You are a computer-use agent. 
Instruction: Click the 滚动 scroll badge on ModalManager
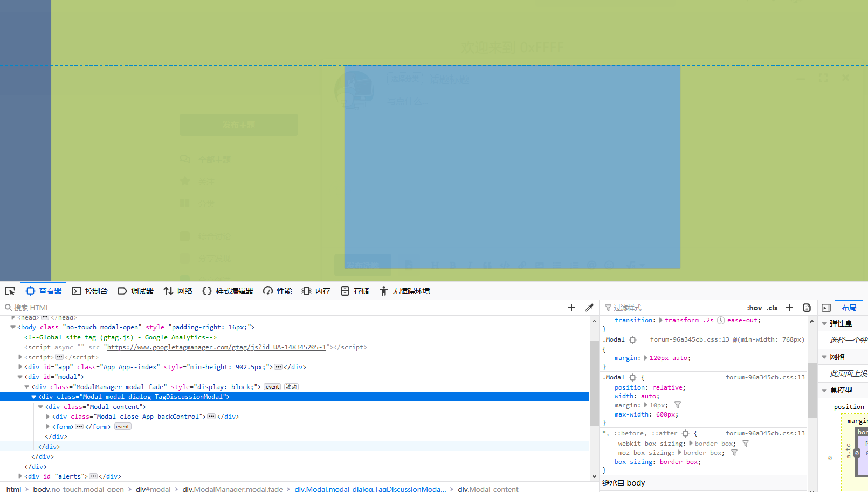click(291, 387)
